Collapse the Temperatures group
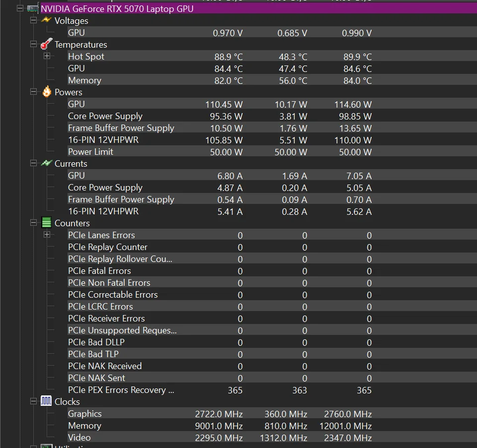 point(33,44)
